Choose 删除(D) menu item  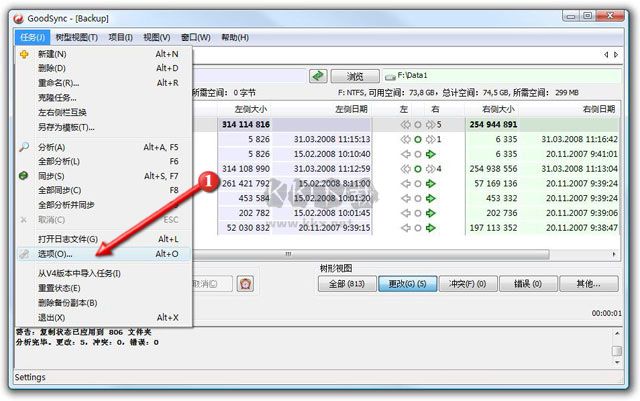coord(104,68)
